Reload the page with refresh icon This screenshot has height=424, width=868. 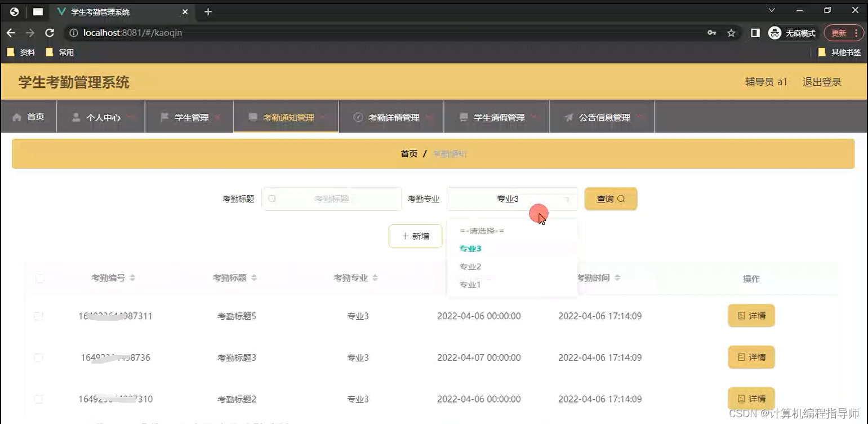[50, 33]
